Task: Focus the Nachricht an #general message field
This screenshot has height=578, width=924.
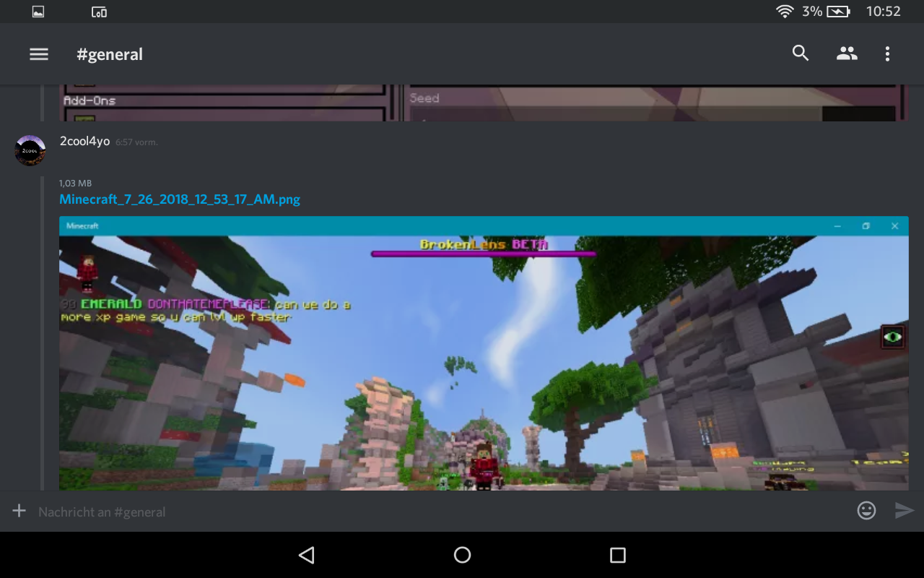Action: (x=442, y=512)
